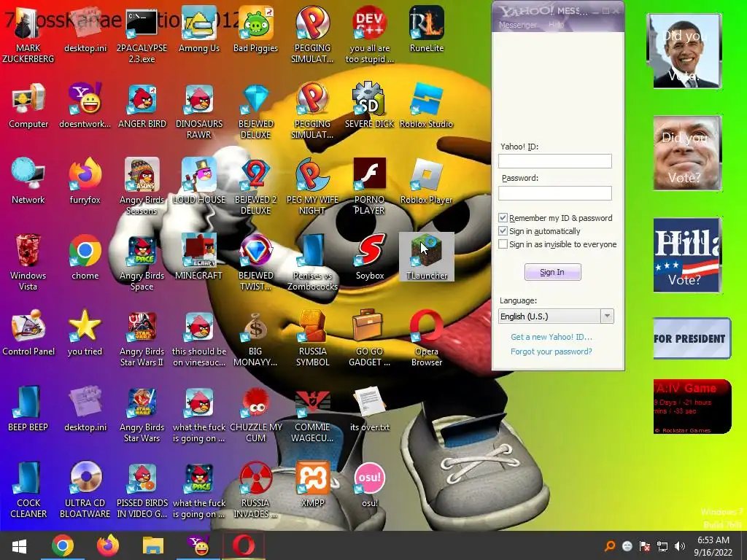The height and width of the screenshot is (560, 747).
Task: Open the XMPP desktop icon
Action: tap(312, 485)
